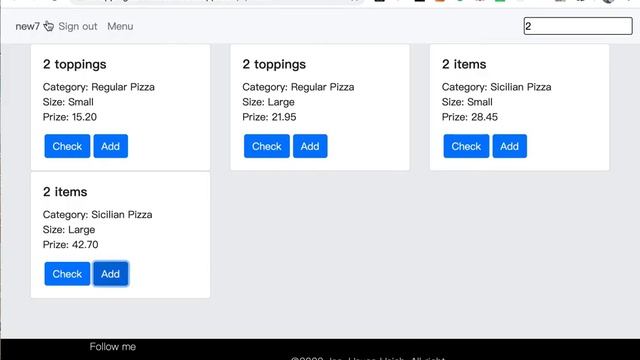Click Check on Regular Pizza Large card

coord(267,146)
